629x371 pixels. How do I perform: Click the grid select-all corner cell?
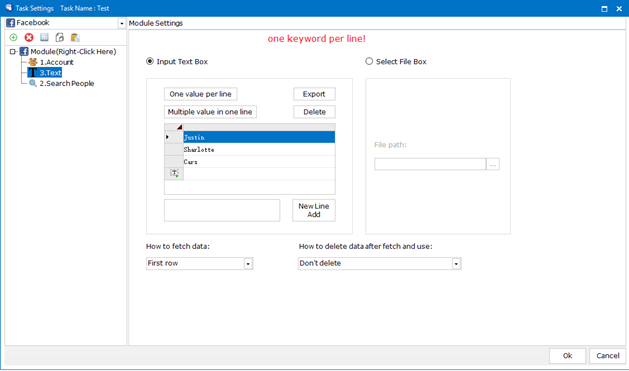tap(174, 127)
